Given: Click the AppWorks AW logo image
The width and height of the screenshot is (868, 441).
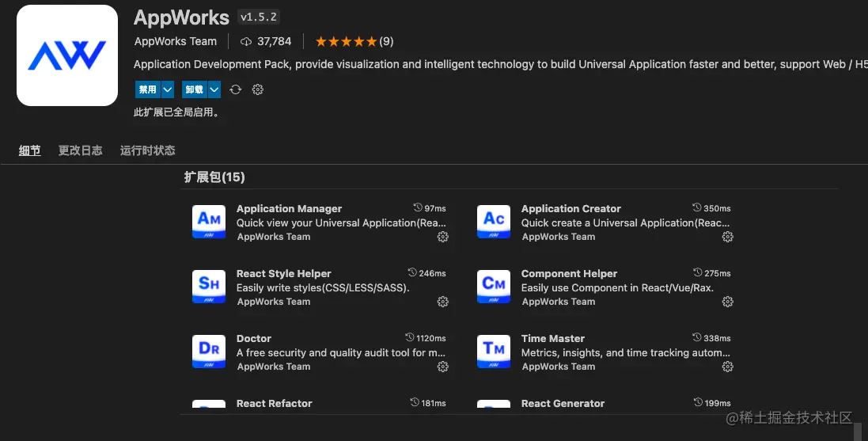Looking at the screenshot, I should (x=67, y=55).
